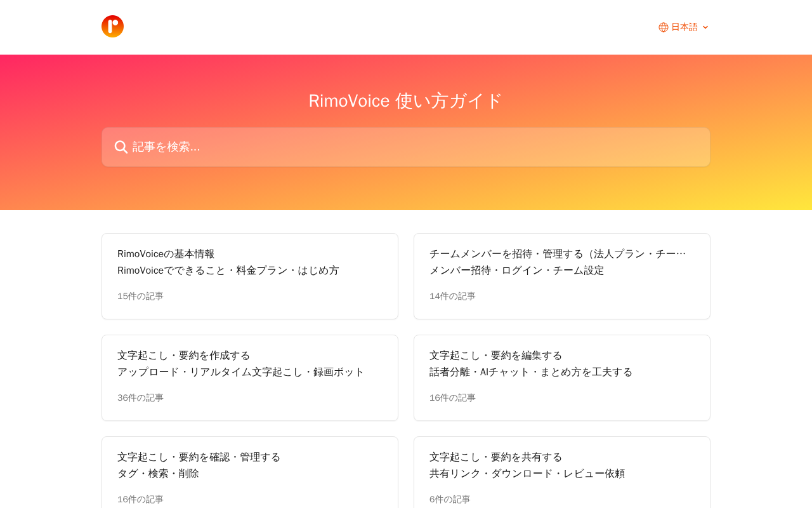Click メンバー招待・ログイン・チーム設定 description
Image resolution: width=812 pixels, height=508 pixels.
pyautogui.click(x=517, y=271)
